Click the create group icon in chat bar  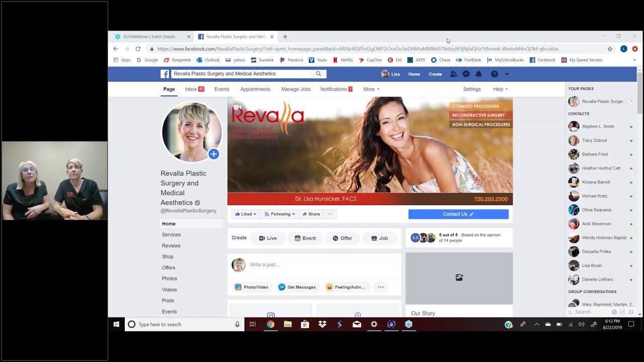tap(631, 312)
